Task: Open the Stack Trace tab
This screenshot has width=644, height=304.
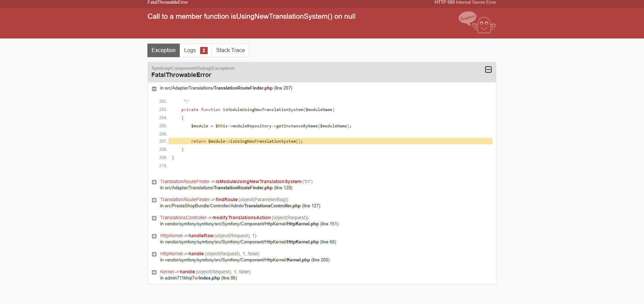Action: tap(230, 50)
